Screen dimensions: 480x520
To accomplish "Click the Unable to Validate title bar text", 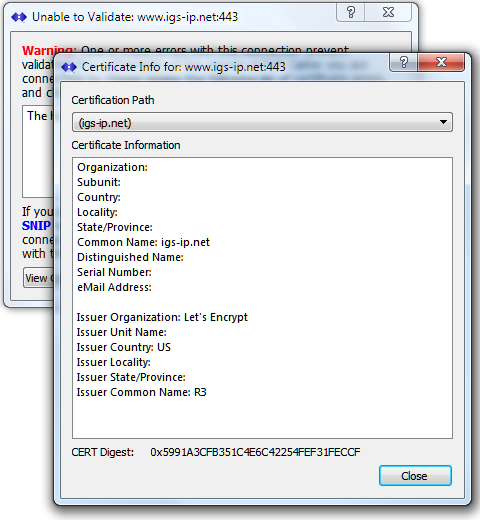I will coord(135,17).
